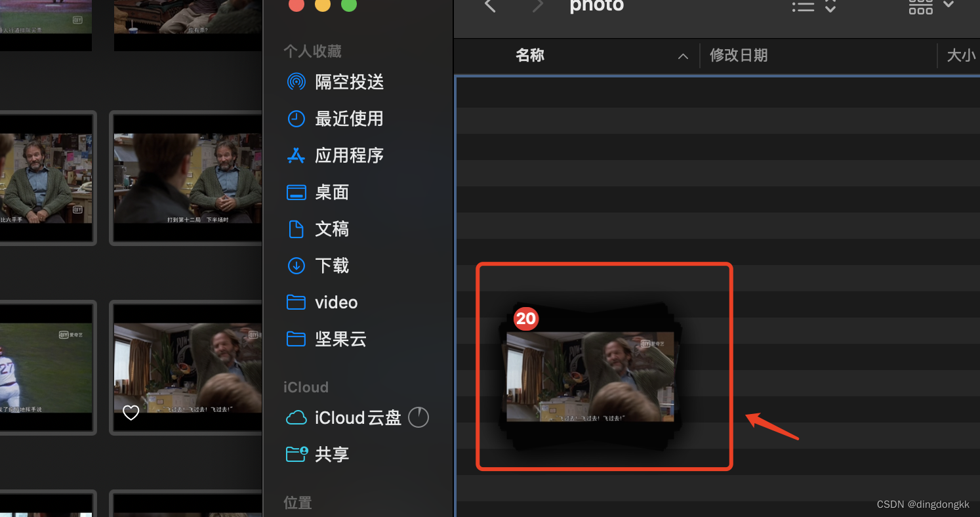Click the desktop icon beside 桌面
Image resolution: width=980 pixels, height=517 pixels.
click(x=296, y=192)
